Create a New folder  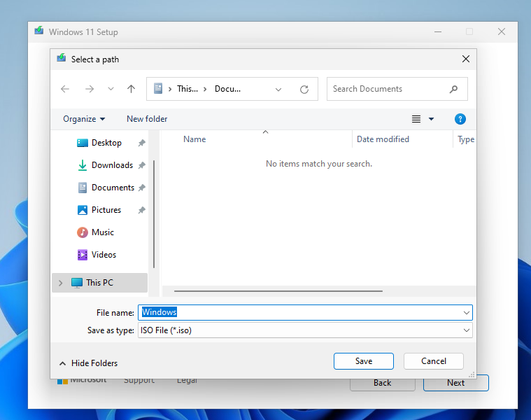point(147,119)
